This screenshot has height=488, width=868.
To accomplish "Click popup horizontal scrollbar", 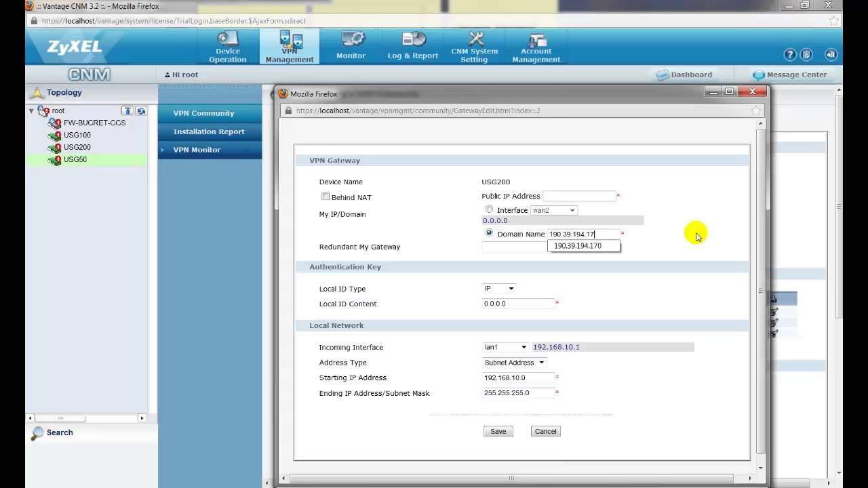I will pyautogui.click(x=511, y=478).
